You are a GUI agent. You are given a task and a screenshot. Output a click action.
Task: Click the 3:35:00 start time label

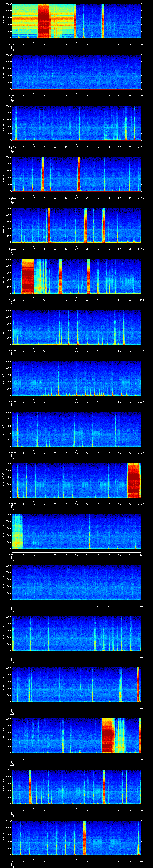12,708
